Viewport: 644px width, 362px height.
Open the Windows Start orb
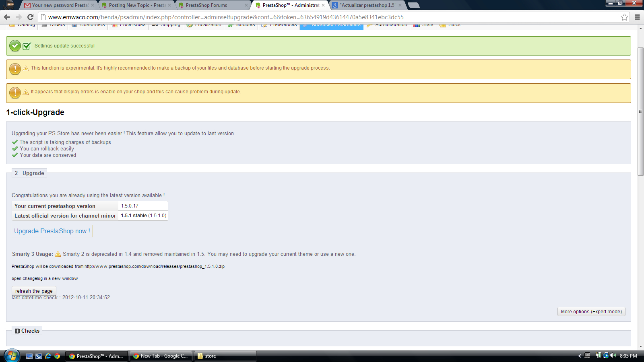(12, 356)
